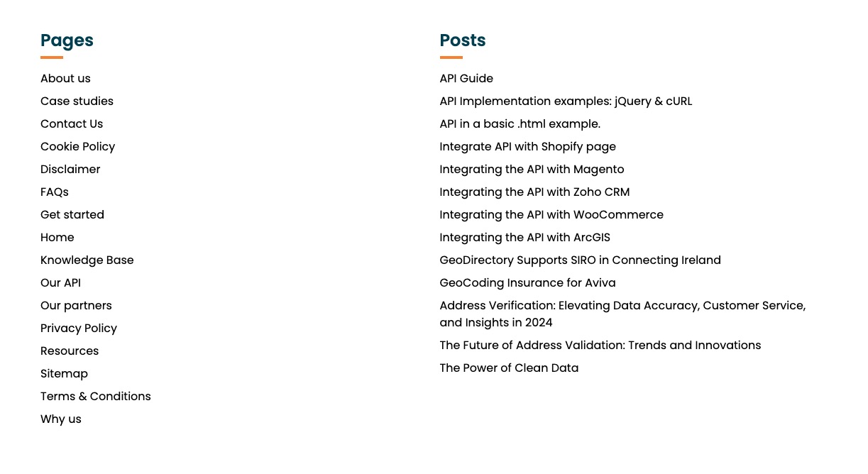The height and width of the screenshot is (474, 868).
Task: Read GeoCoding Insurance for Aviva post
Action: [x=527, y=282]
